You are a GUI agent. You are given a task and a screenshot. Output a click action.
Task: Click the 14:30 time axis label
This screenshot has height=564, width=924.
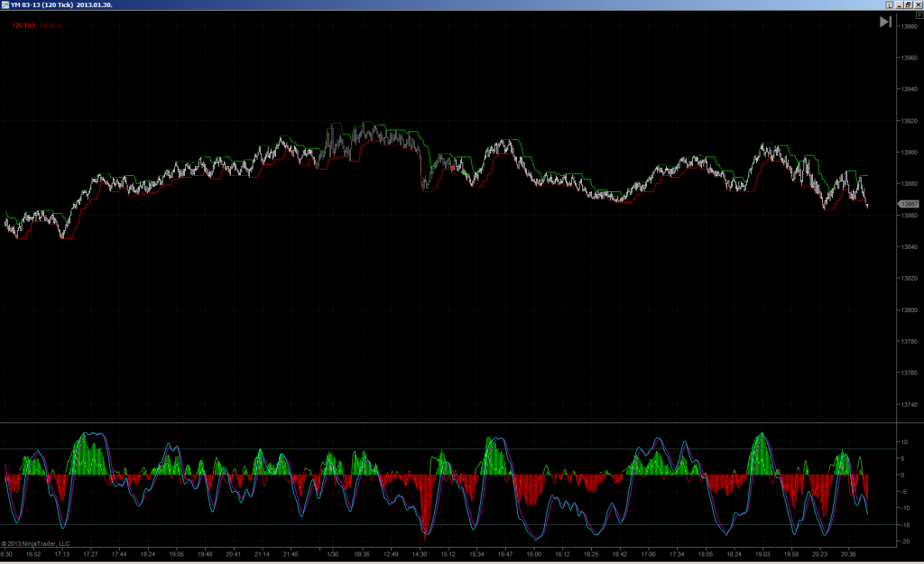point(420,554)
